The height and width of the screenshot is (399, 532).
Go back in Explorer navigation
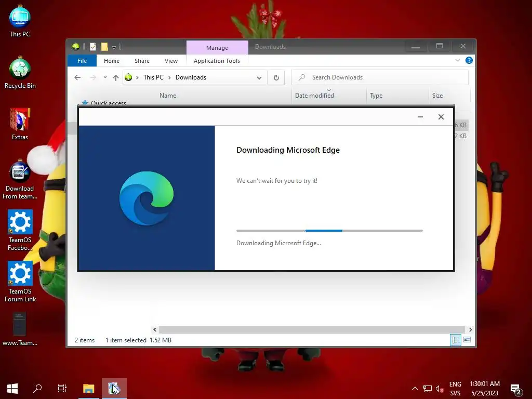(77, 78)
